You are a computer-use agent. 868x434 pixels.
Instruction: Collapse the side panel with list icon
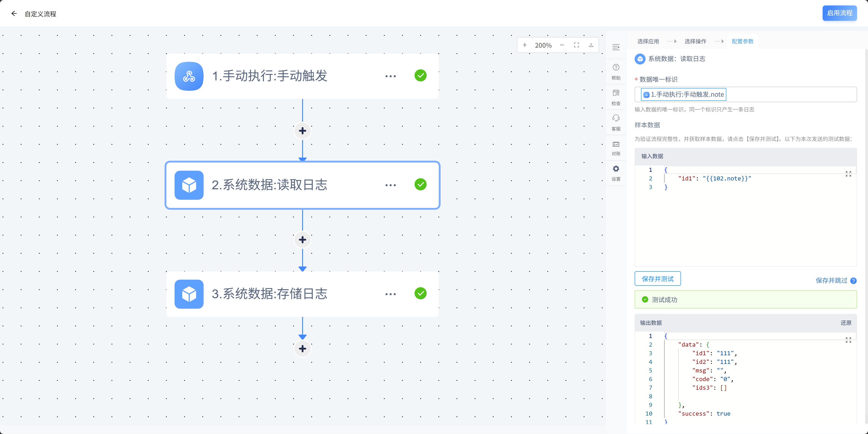click(616, 47)
